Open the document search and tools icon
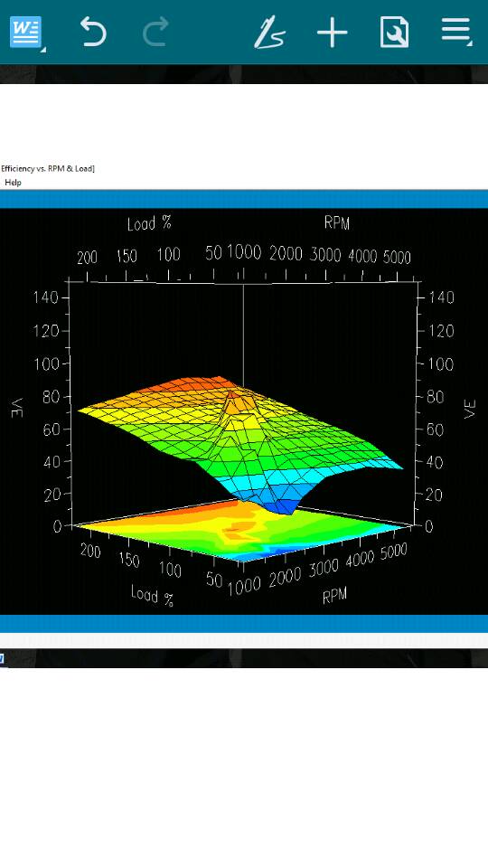 click(395, 33)
